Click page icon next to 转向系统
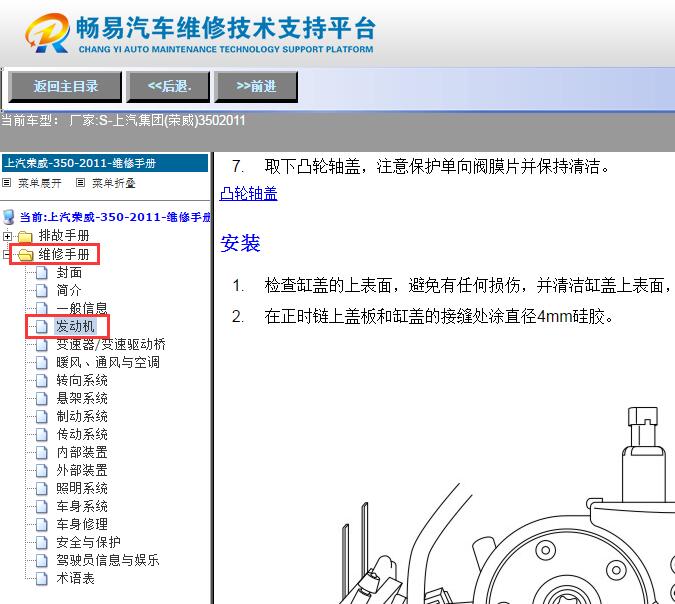 click(x=42, y=381)
